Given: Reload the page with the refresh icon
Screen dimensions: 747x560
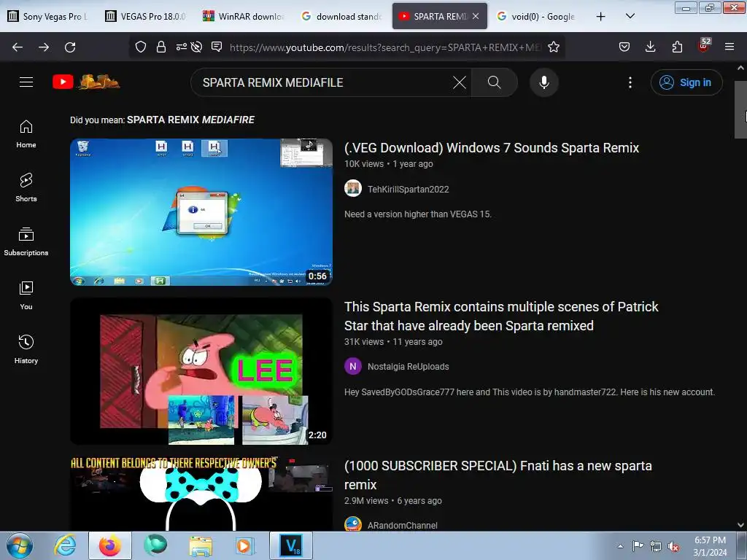Looking at the screenshot, I should [x=70, y=47].
